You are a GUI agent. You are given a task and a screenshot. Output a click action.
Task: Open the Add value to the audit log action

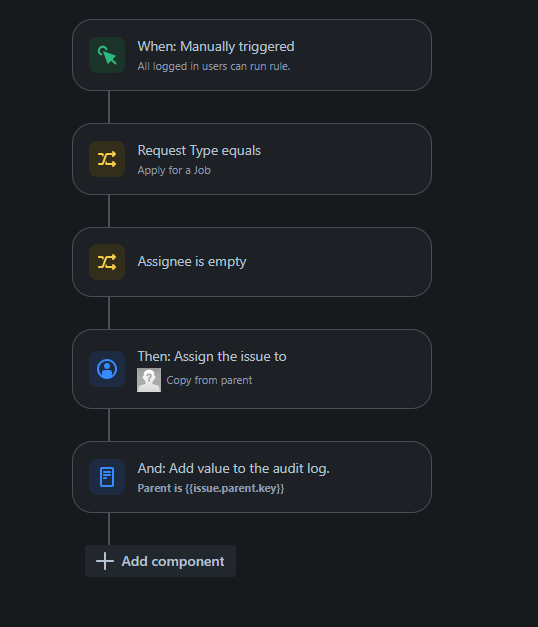[252, 477]
